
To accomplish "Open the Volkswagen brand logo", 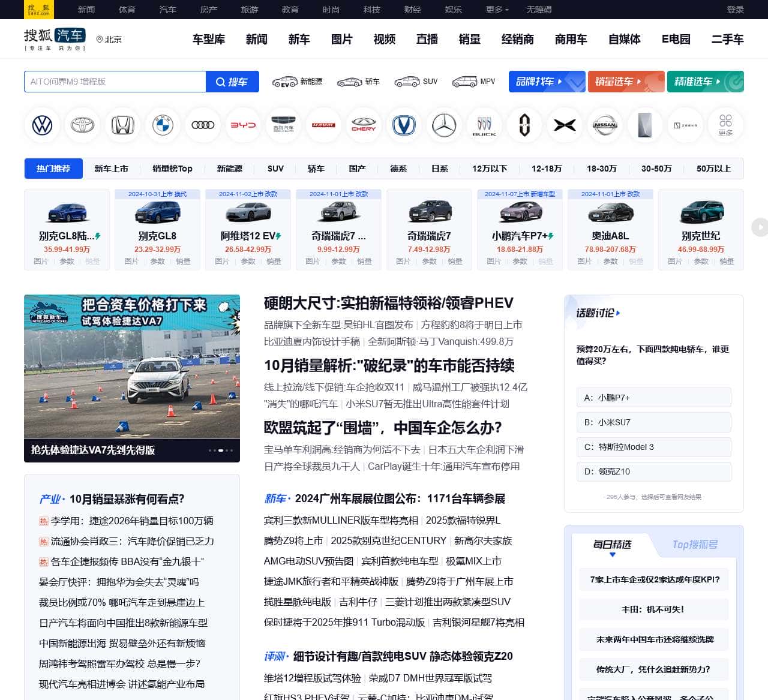I will point(42,125).
